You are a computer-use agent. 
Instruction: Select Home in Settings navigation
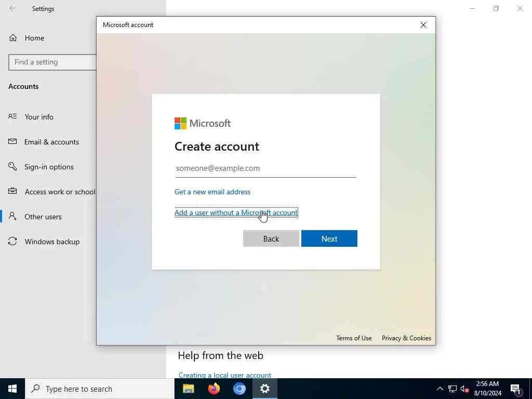[34, 38]
